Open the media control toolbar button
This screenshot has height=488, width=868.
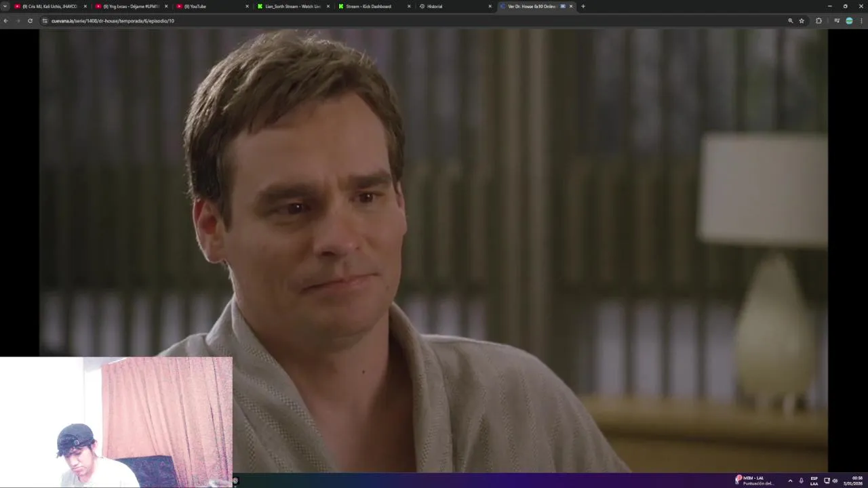coord(837,21)
